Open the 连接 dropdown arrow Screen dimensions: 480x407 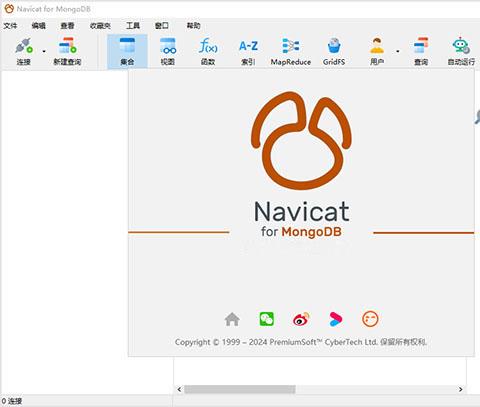click(44, 51)
